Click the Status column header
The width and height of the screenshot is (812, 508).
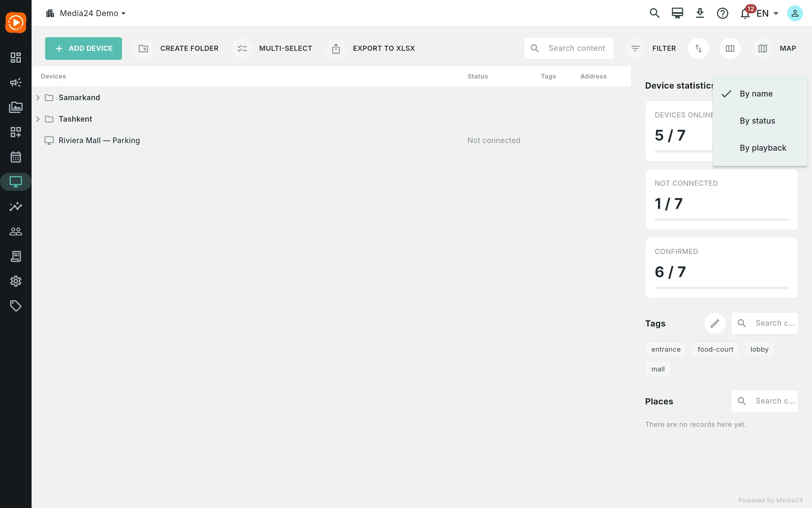(x=477, y=76)
